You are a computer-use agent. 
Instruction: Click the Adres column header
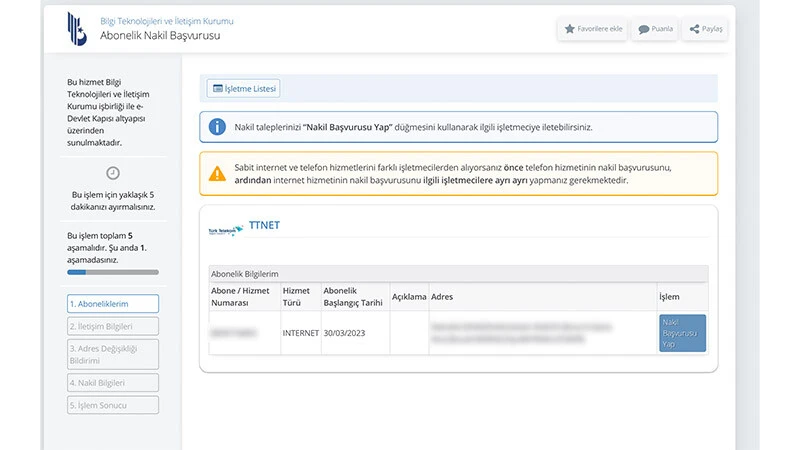(x=543, y=296)
